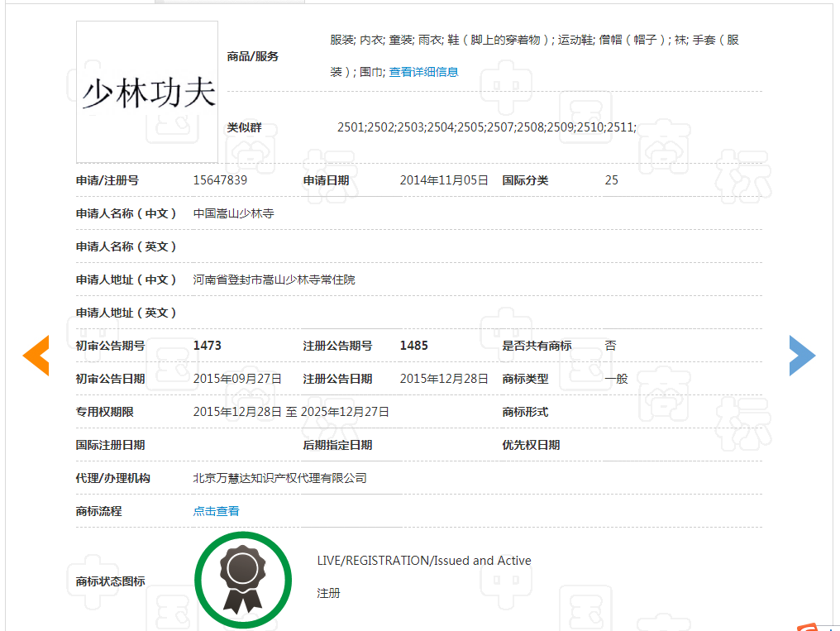Select registration announcement date 2015年12月28日
Screen dimensions: 840x631
coord(444,379)
